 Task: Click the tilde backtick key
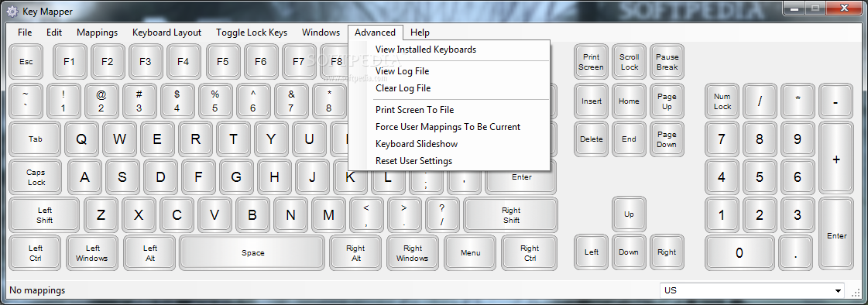tap(26, 101)
